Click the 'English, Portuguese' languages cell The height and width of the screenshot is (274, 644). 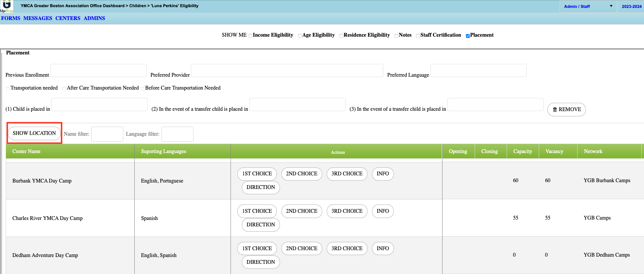183,181
